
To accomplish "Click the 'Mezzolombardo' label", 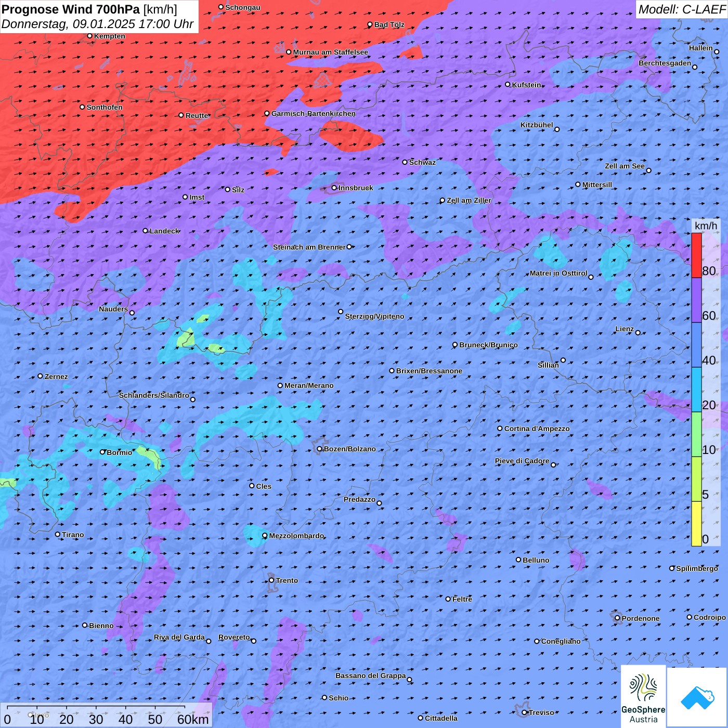I will point(296,536).
